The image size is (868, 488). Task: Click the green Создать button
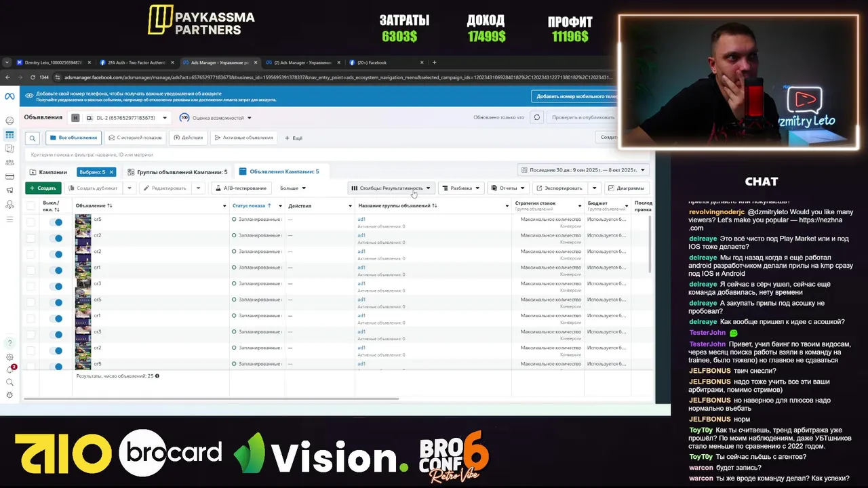(43, 188)
